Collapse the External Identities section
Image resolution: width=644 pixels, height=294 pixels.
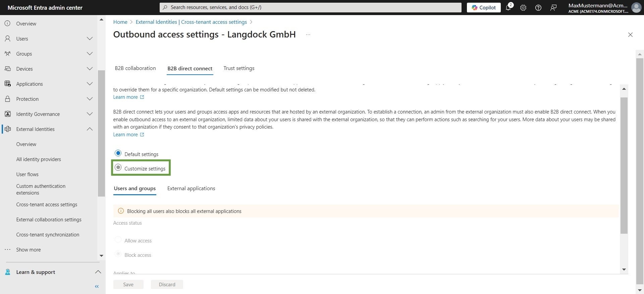coord(90,129)
